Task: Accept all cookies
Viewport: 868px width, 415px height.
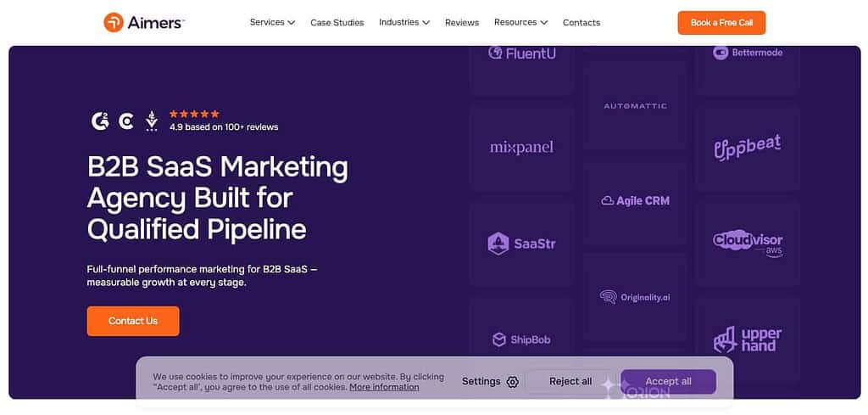Action: (668, 381)
